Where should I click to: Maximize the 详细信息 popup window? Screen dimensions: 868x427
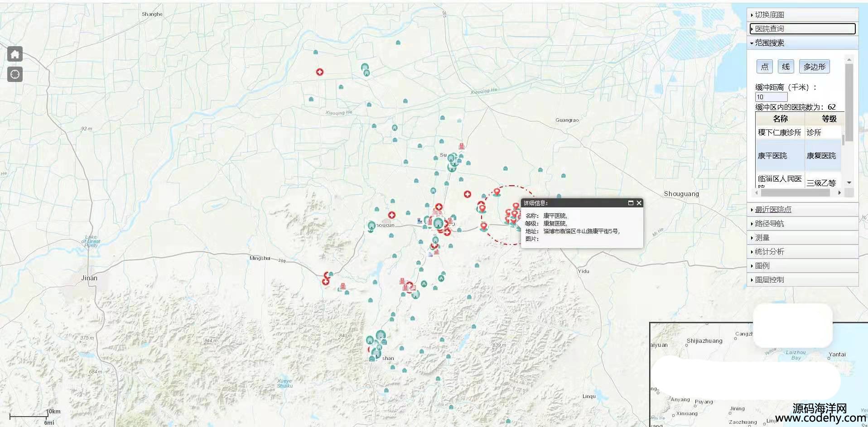coord(631,203)
